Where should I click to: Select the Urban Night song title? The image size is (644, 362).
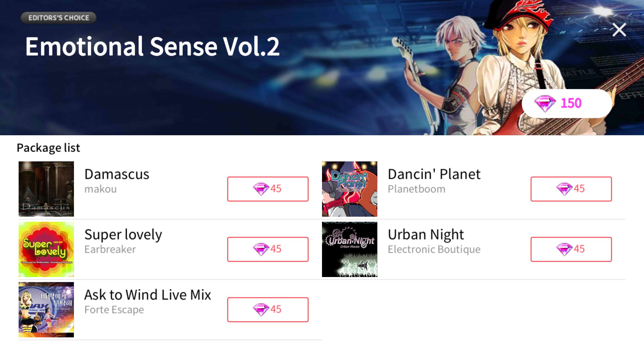pos(426,235)
